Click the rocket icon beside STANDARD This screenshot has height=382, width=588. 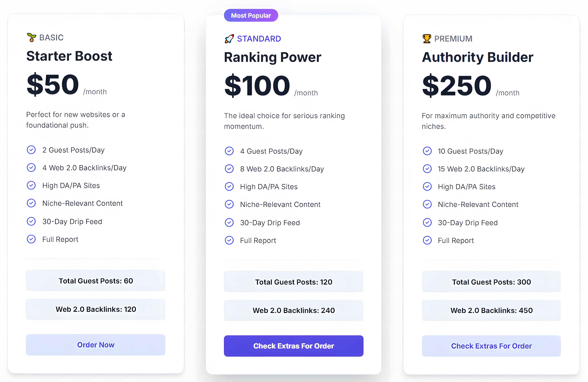tap(229, 39)
